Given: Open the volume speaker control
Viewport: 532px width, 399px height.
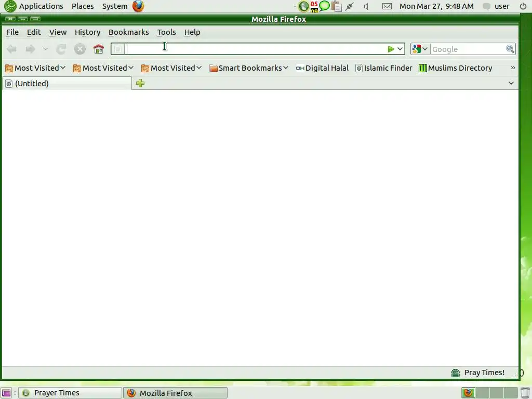Looking at the screenshot, I should [366, 6].
